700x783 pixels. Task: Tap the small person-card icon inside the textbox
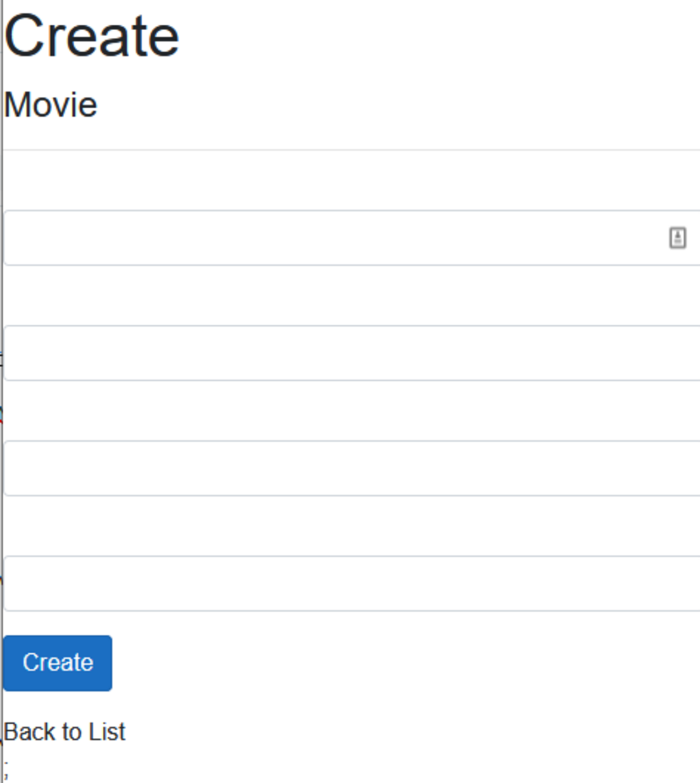(677, 237)
